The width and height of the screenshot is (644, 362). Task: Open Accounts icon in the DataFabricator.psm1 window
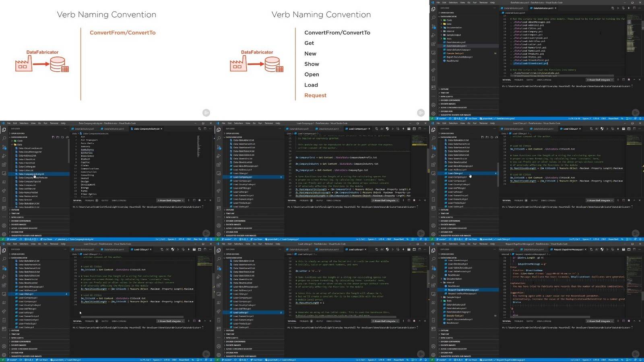433,105
